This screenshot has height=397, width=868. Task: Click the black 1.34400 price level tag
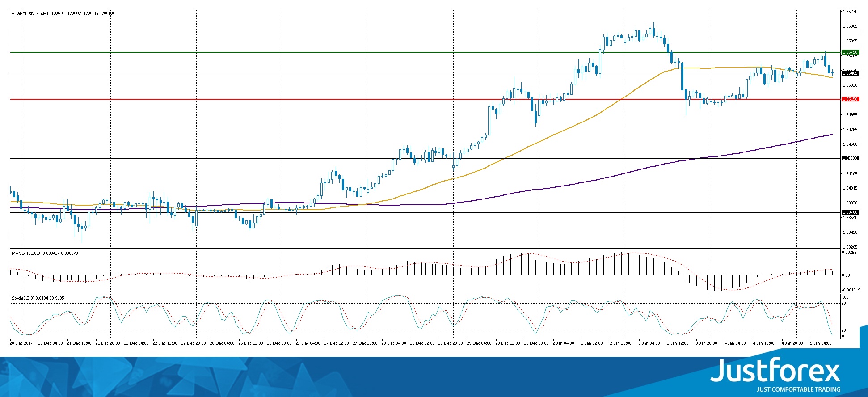pos(850,158)
